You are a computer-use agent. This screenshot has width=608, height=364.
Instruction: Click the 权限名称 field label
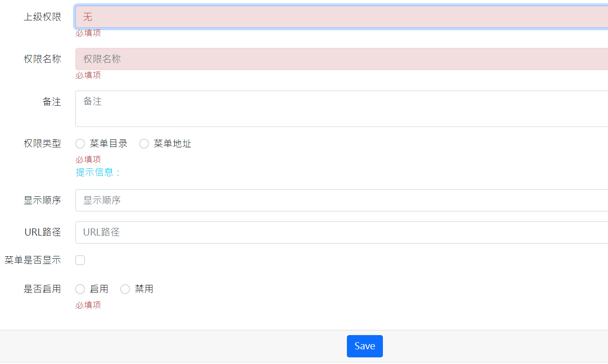[43, 59]
